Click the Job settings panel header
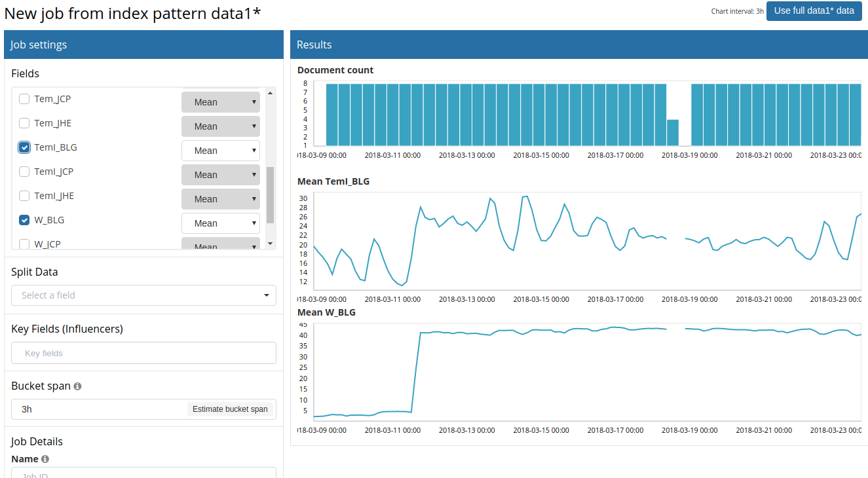 pyautogui.click(x=143, y=45)
